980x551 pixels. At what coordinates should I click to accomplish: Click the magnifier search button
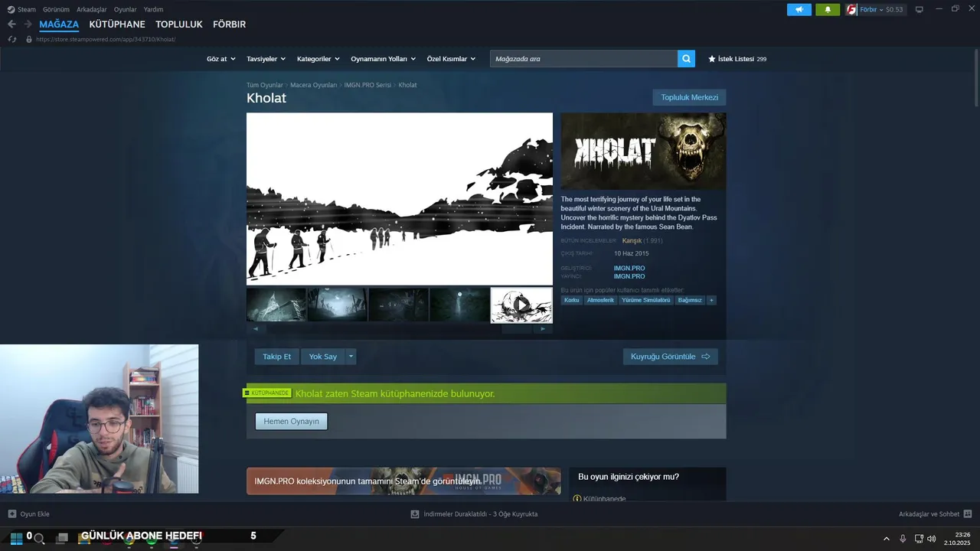point(686,58)
